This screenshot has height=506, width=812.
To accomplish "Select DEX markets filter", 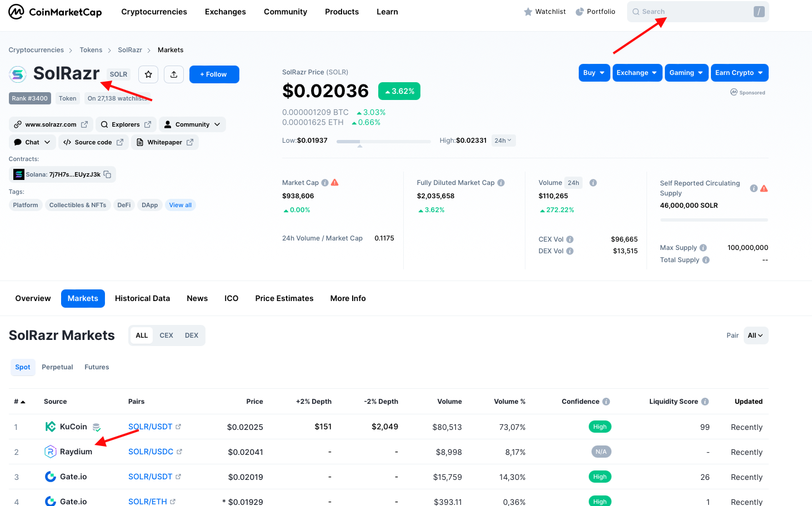I will pyautogui.click(x=192, y=335).
